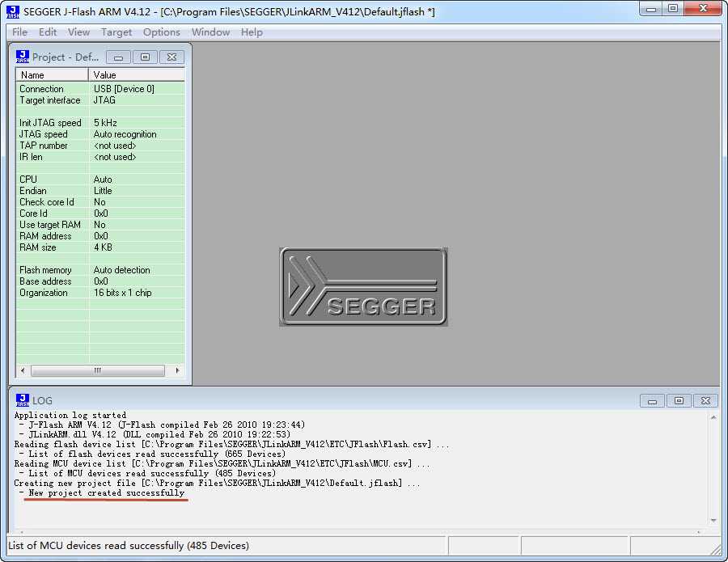Close the Project panel

click(171, 57)
